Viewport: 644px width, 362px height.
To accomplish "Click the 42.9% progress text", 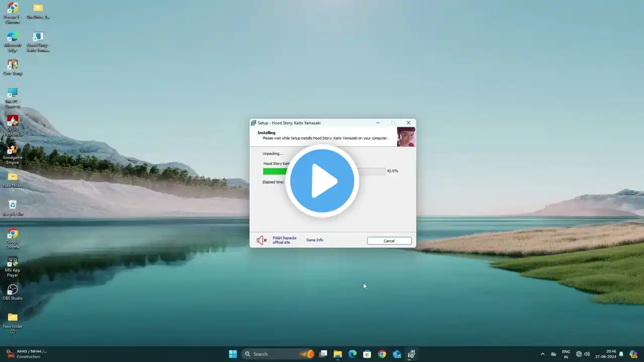I will pyautogui.click(x=392, y=171).
